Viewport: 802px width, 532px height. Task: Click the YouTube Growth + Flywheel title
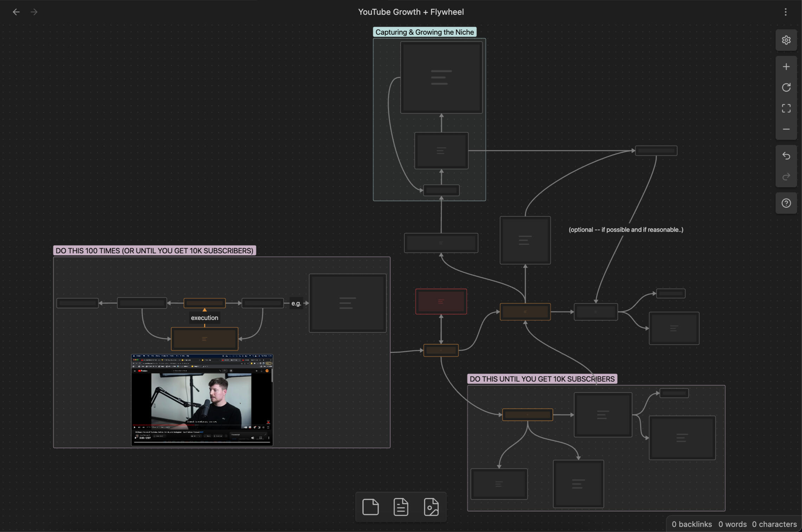pos(411,12)
